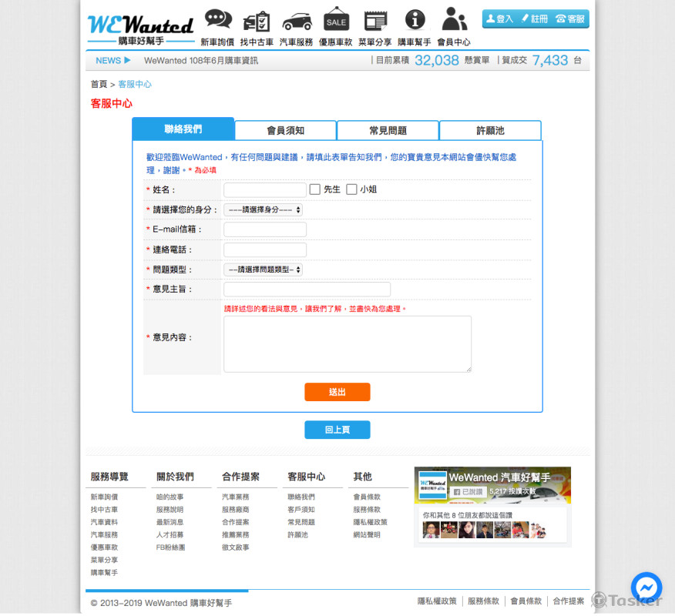This screenshot has width=675, height=616.
Task: Click the 汽車服務 car icon
Action: (x=297, y=19)
